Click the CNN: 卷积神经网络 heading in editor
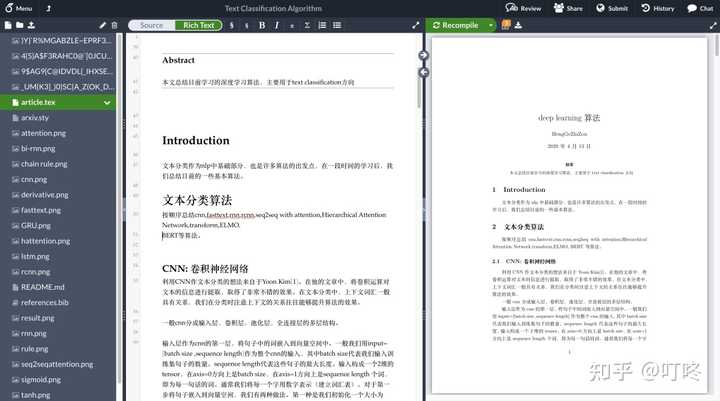Screen dimensions: 720x401 [205, 269]
